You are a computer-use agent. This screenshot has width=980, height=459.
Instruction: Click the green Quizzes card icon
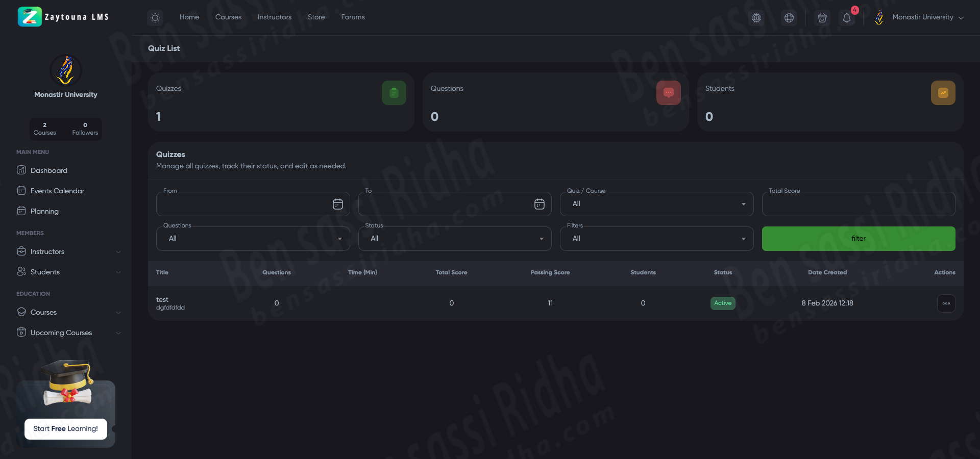tap(394, 93)
